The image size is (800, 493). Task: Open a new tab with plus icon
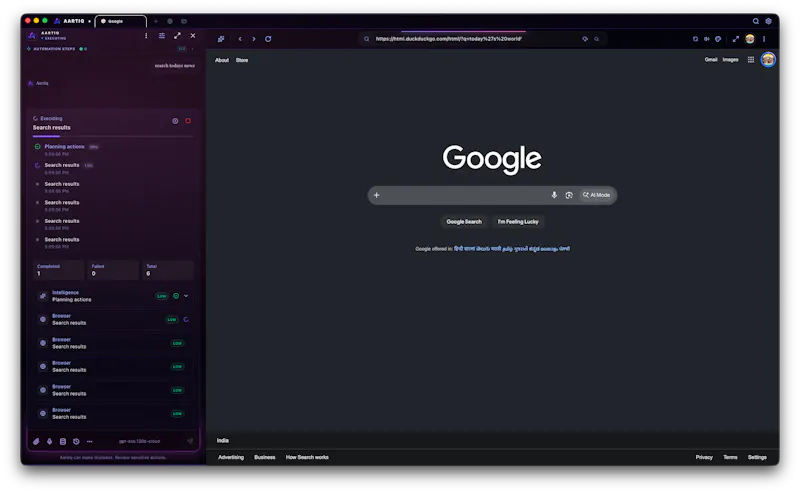[x=156, y=21]
